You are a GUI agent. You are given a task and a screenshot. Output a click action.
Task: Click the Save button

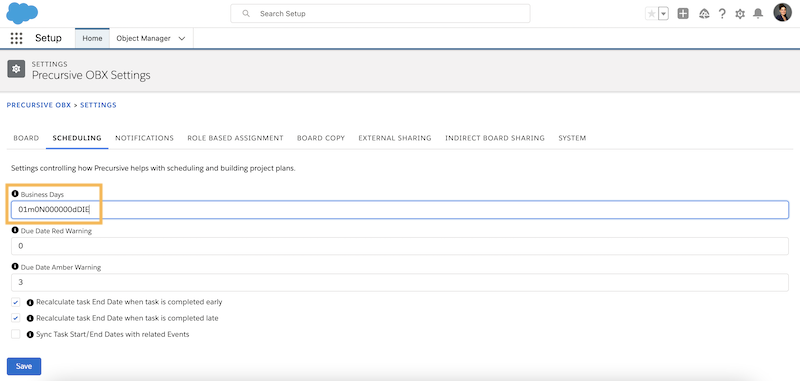point(24,366)
